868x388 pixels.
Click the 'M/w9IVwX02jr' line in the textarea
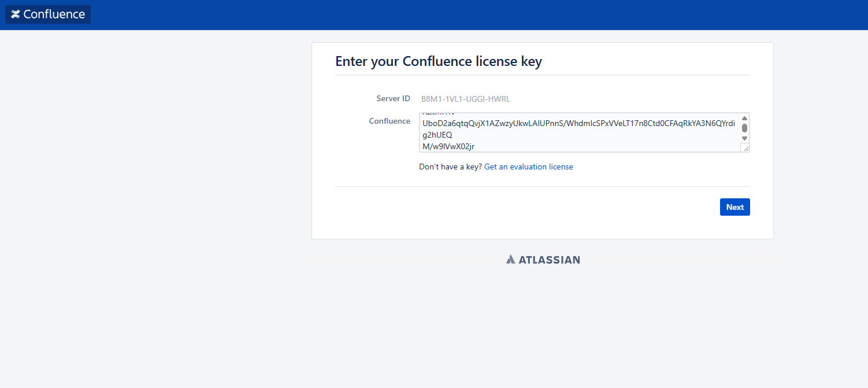(448, 146)
